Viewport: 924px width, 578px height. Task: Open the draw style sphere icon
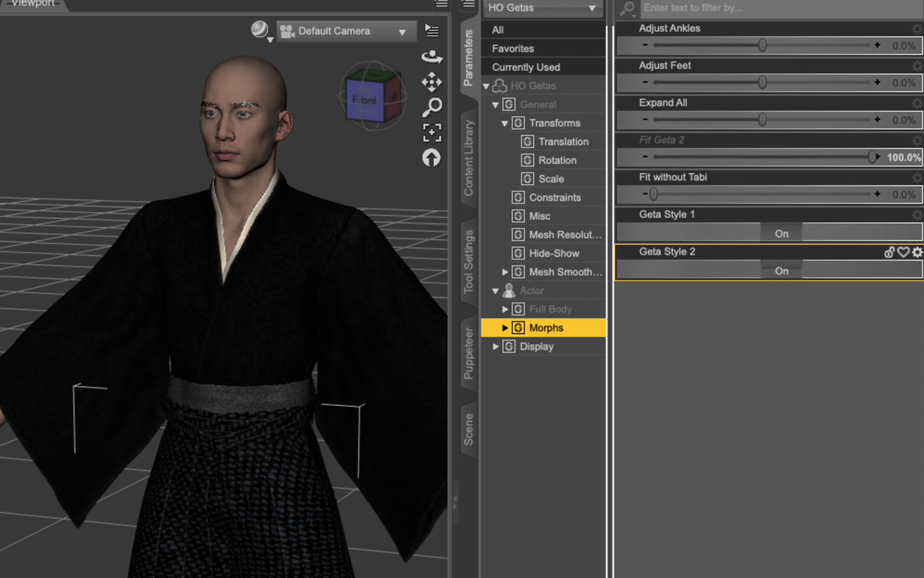(260, 30)
